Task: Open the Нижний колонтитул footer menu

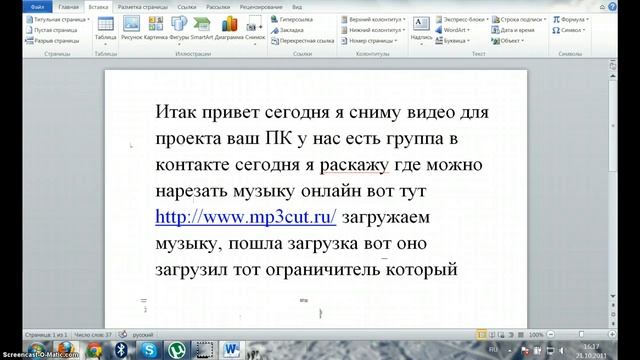Action: [x=373, y=30]
